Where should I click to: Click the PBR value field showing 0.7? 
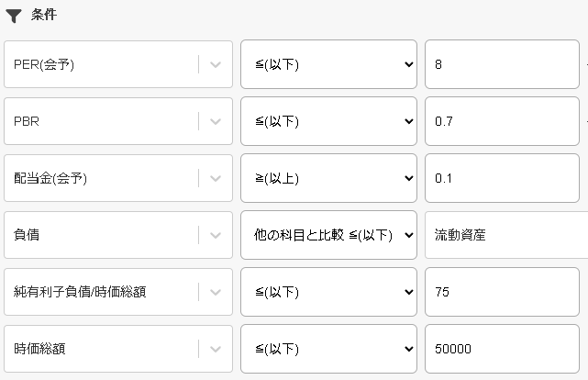[502, 121]
